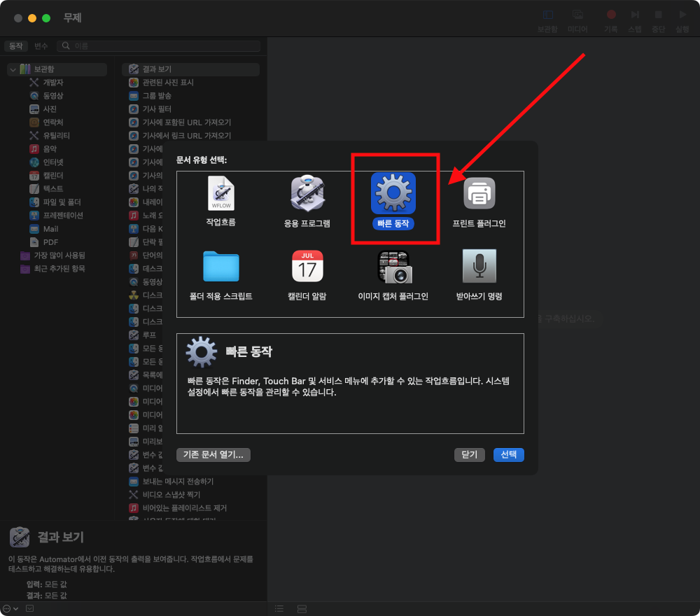The width and height of the screenshot is (700, 616).
Task: Click the 닫기 button
Action: click(469, 454)
